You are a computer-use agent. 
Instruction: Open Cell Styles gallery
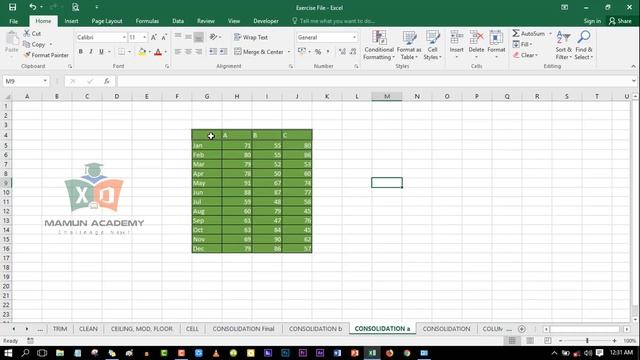[x=432, y=45]
